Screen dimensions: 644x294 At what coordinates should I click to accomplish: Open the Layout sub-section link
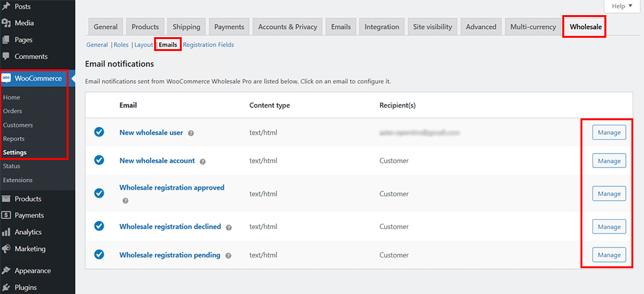144,45
